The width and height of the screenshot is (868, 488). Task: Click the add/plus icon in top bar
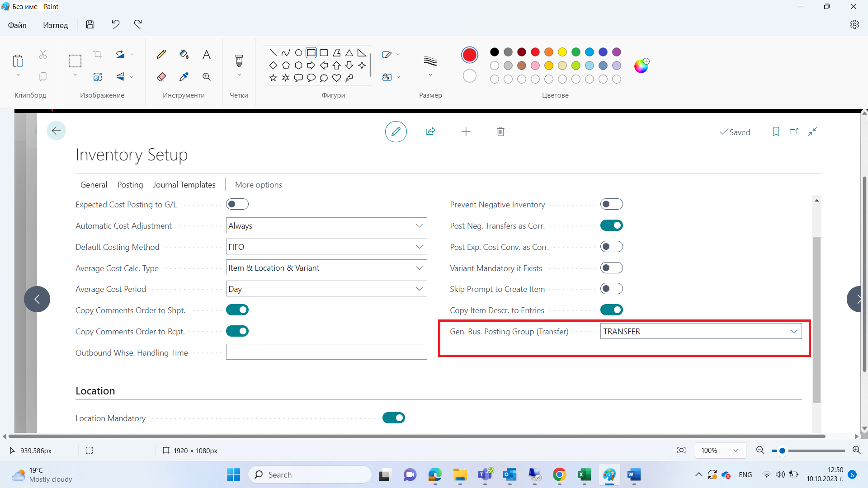coord(466,131)
